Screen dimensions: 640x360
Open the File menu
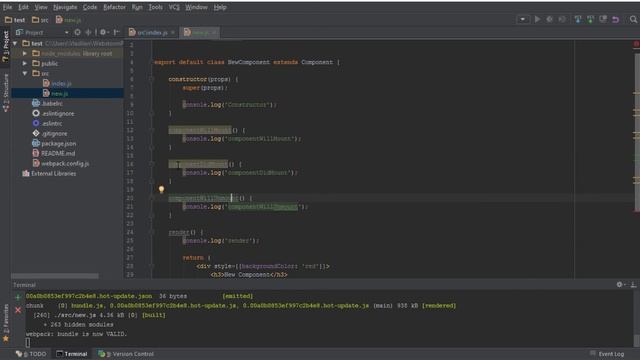pyautogui.click(x=7, y=7)
